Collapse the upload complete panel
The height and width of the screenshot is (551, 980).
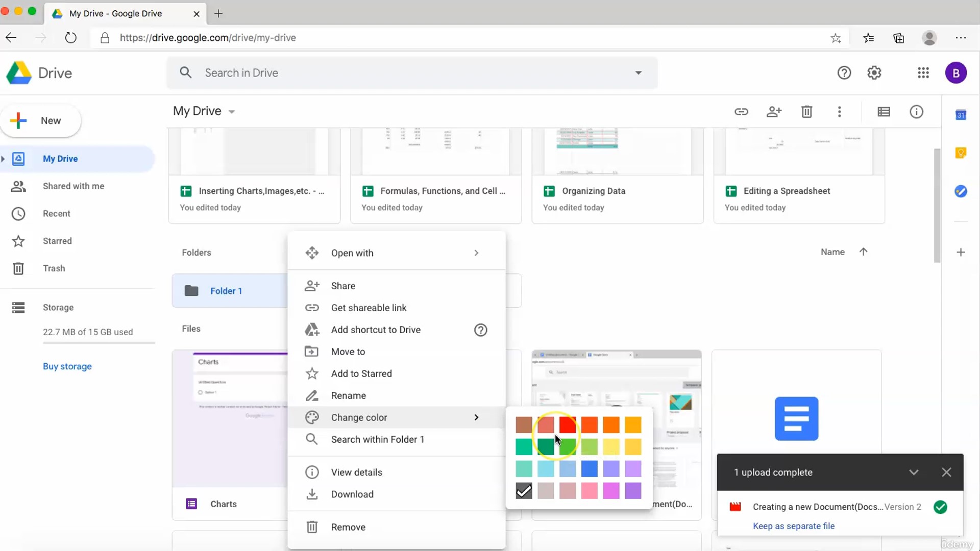tap(914, 472)
